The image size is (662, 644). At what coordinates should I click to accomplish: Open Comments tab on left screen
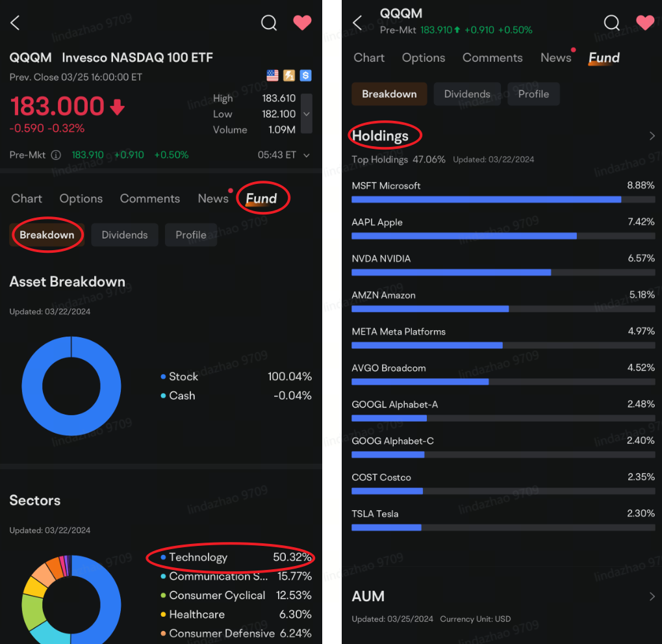point(150,198)
